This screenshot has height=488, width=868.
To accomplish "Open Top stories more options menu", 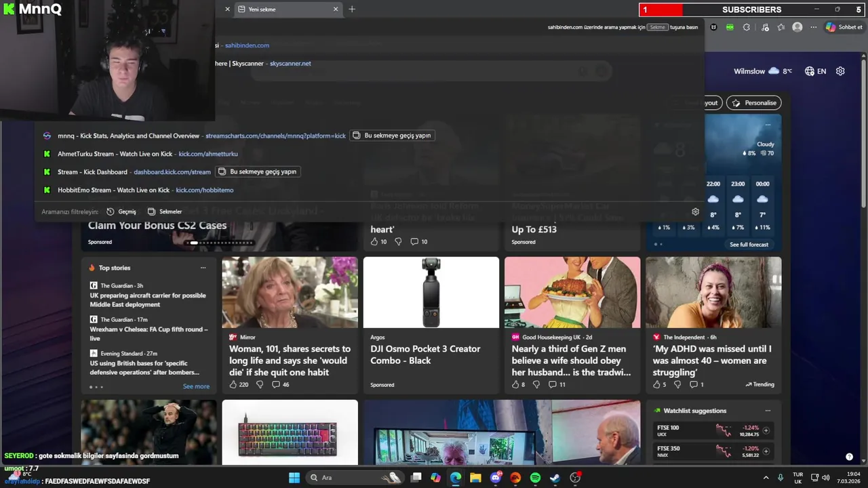I will pos(203,268).
